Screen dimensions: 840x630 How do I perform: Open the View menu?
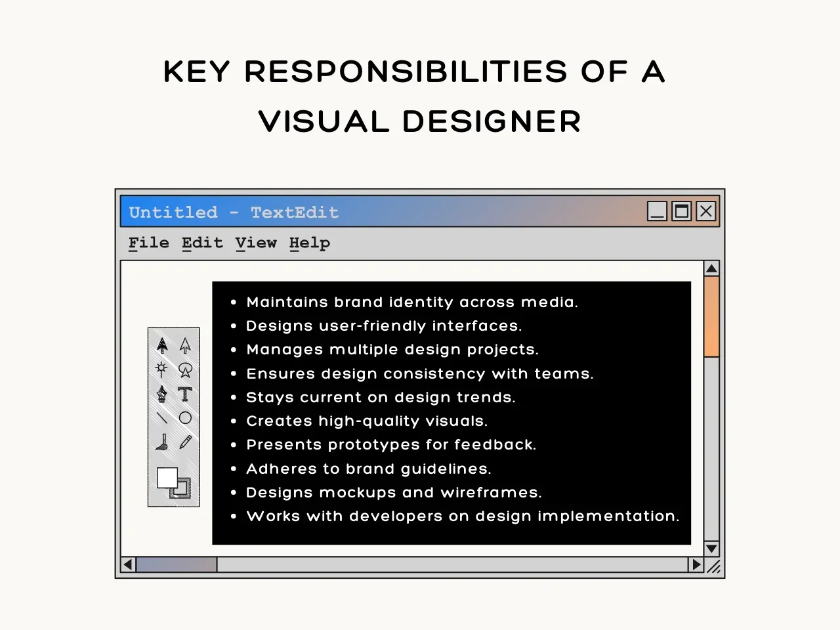pyautogui.click(x=256, y=243)
